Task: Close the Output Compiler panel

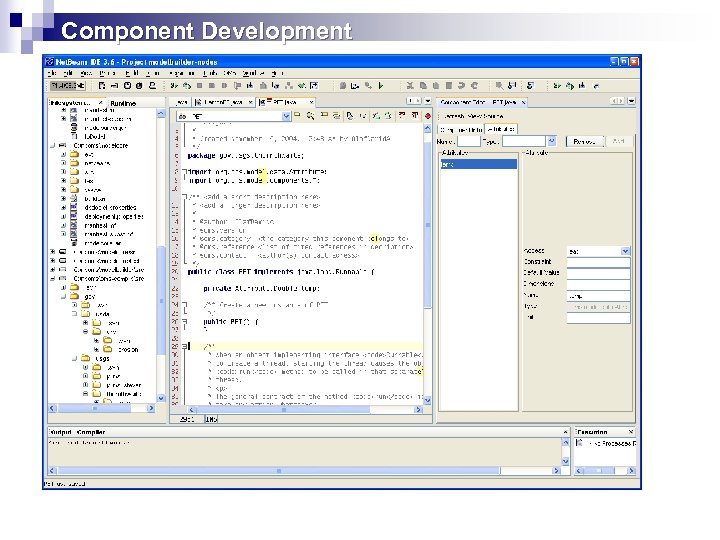Action: pos(565,432)
